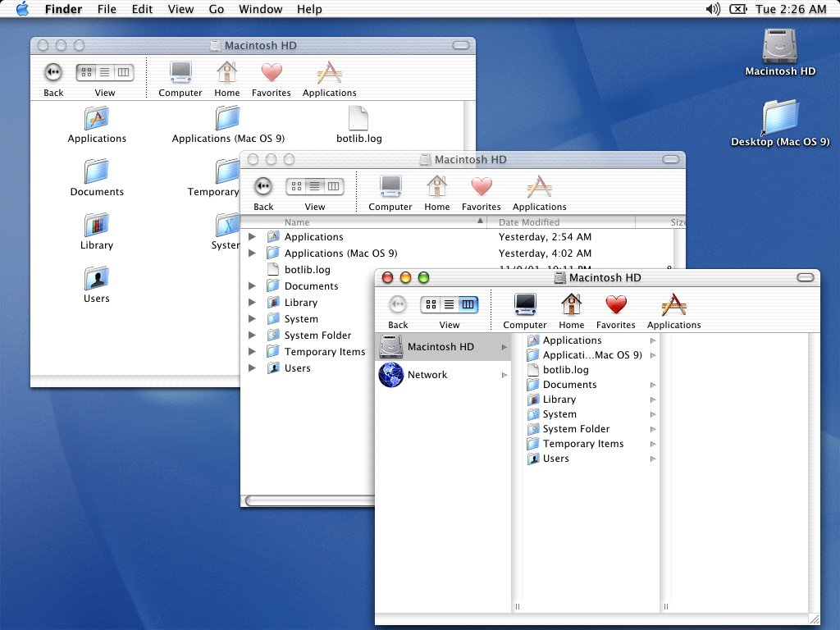The image size is (840, 630).
Task: Open Applications via the toolbar icon
Action: [x=673, y=308]
